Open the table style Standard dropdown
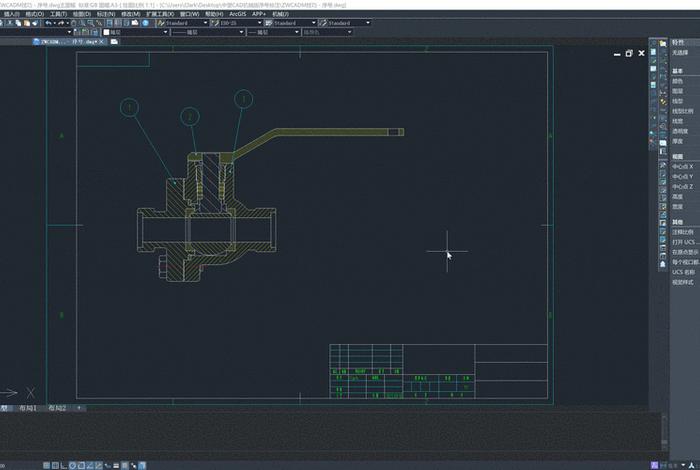Viewport: 700px width, 470px height. 295,23
